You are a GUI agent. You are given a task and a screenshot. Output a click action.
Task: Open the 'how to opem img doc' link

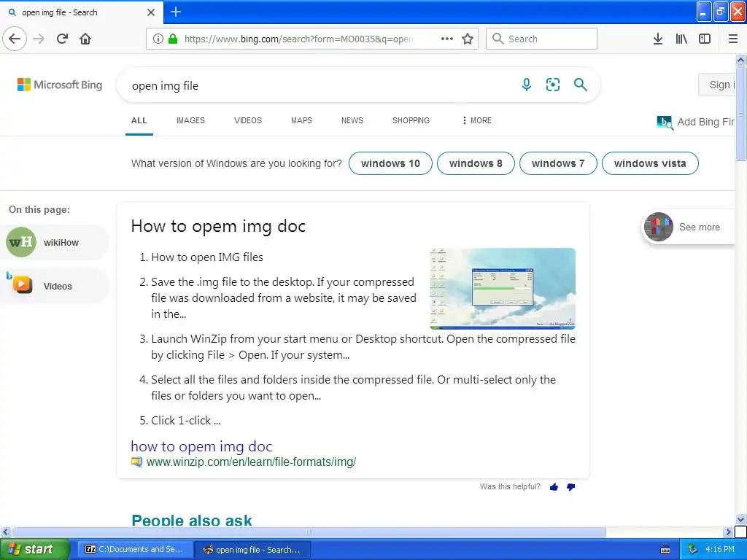pos(201,446)
